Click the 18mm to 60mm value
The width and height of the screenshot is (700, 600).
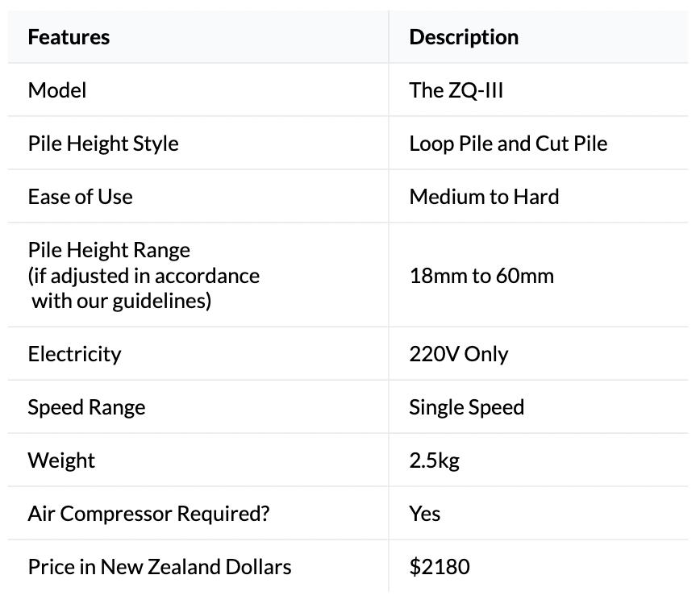coord(481,276)
